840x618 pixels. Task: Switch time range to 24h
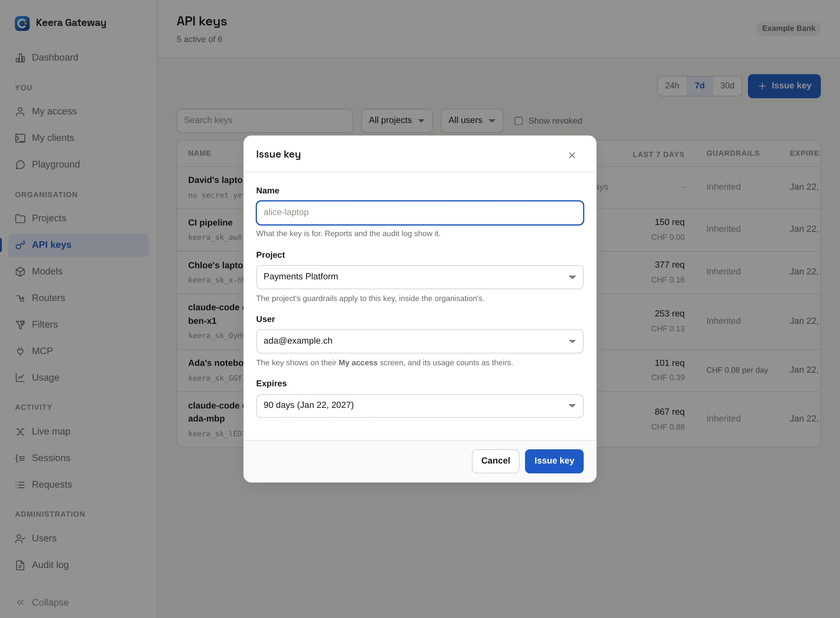pyautogui.click(x=672, y=86)
